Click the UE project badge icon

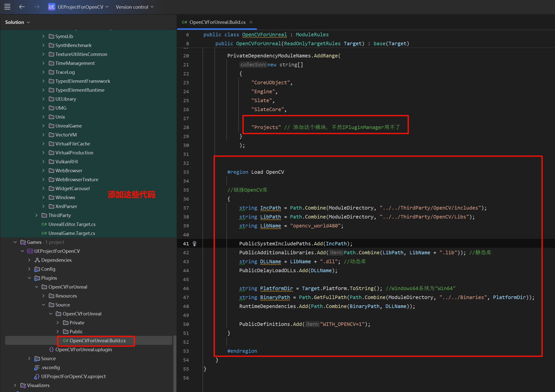pyautogui.click(x=51, y=7)
